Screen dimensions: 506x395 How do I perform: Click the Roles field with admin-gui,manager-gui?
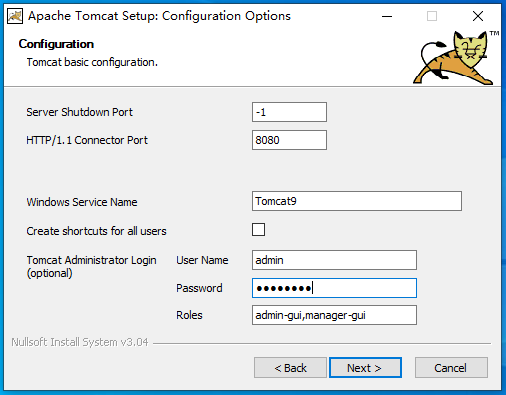(334, 315)
